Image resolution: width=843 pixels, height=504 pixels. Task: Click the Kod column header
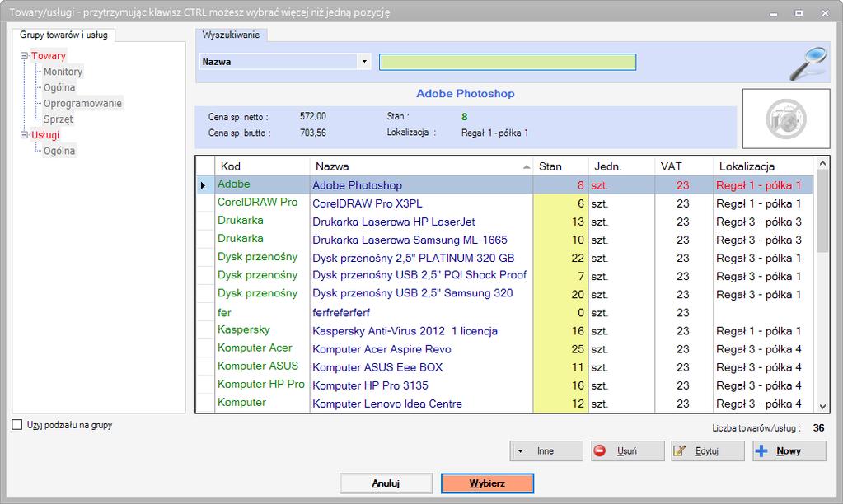pos(262,166)
